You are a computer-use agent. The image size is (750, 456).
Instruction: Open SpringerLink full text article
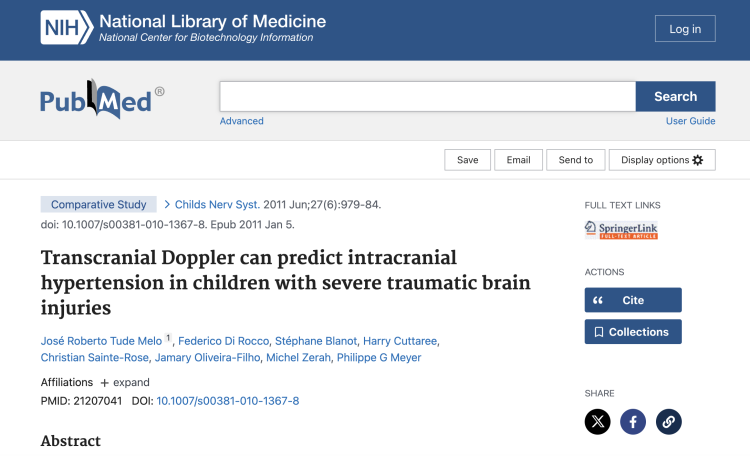tap(621, 230)
